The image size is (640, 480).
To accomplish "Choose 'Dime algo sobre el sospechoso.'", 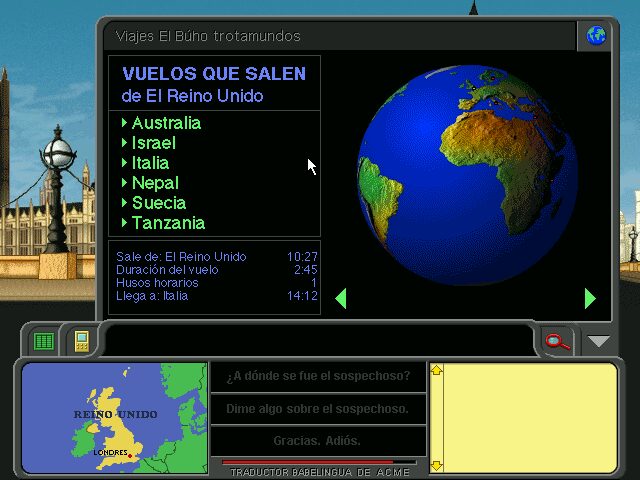I will click(318, 409).
